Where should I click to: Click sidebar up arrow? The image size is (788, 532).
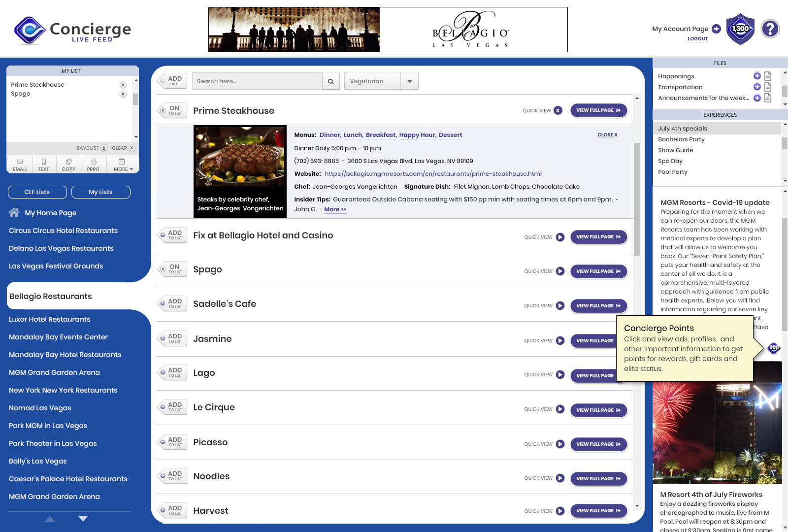click(50, 519)
